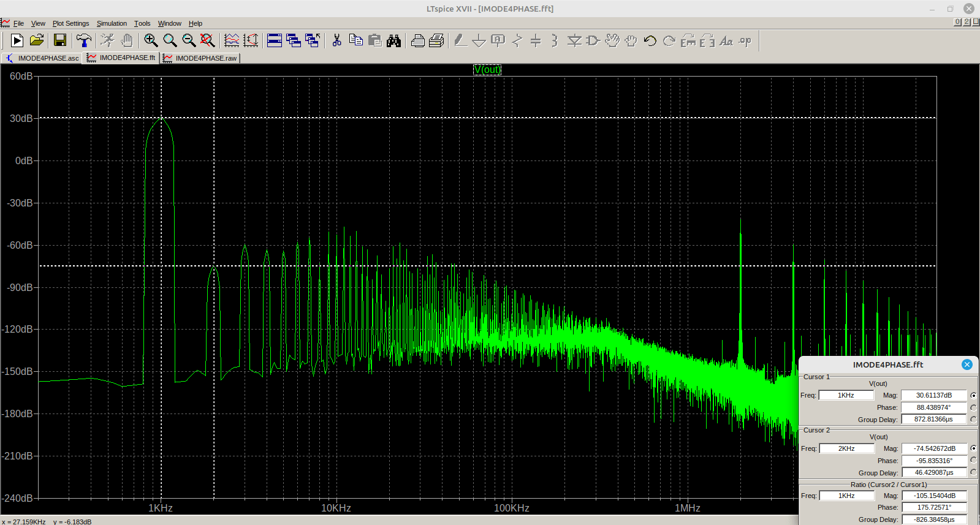Click the Zoom In magnifier icon
The image size is (980, 525).
click(151, 40)
